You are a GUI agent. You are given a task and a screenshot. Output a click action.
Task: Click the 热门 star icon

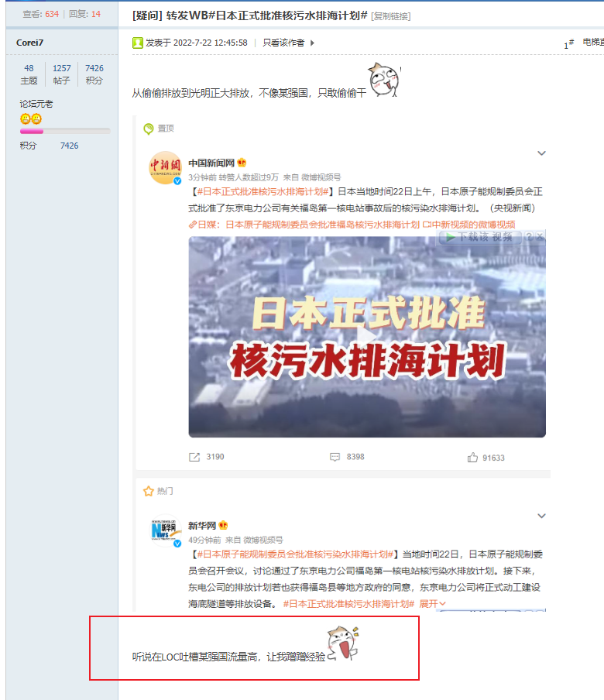[x=148, y=492]
